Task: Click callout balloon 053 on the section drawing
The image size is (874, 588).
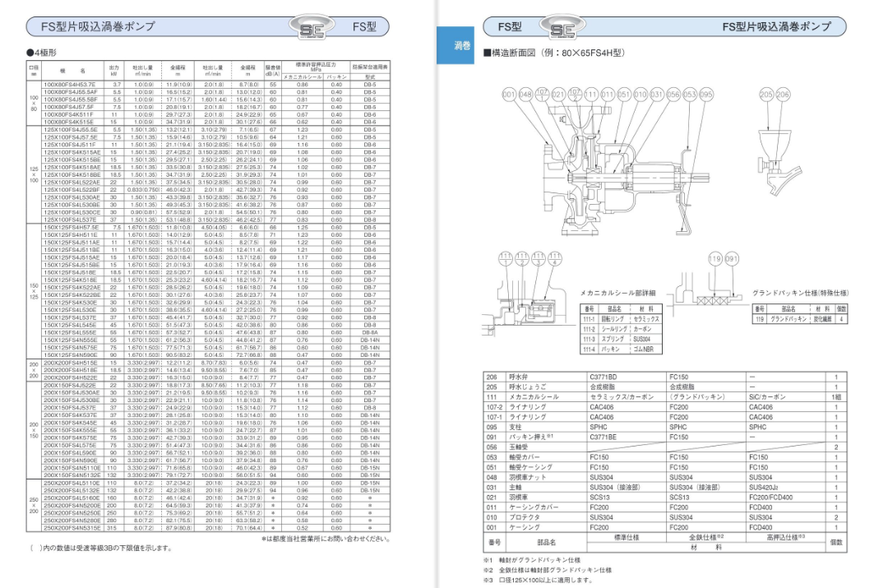Action: tap(690, 95)
